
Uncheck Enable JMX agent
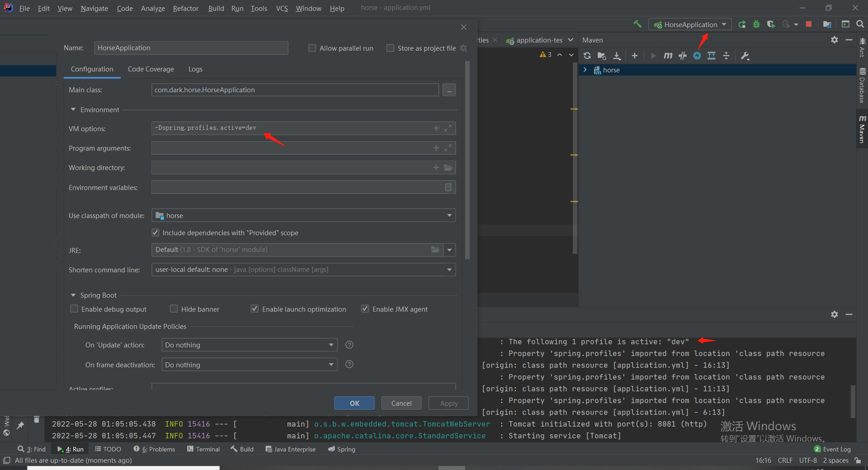click(365, 309)
